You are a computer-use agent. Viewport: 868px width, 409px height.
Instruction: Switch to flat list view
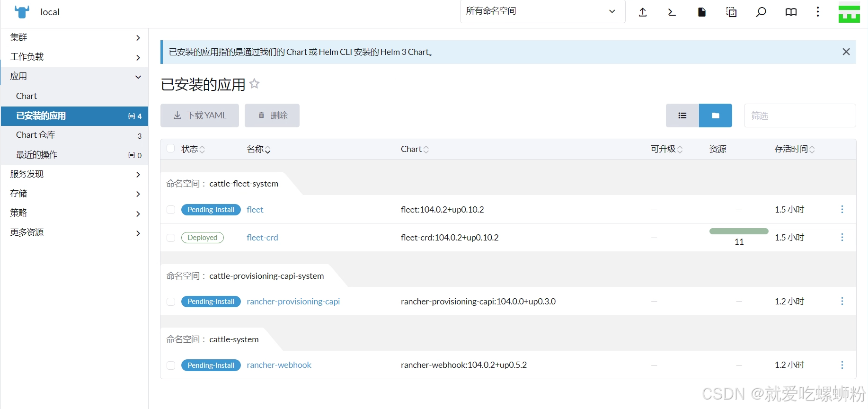(682, 116)
